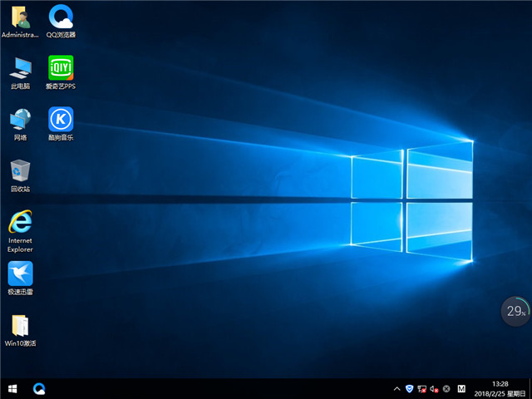Select the 回收站 recycle bin
The width and height of the screenshot is (532, 399).
pyautogui.click(x=20, y=175)
